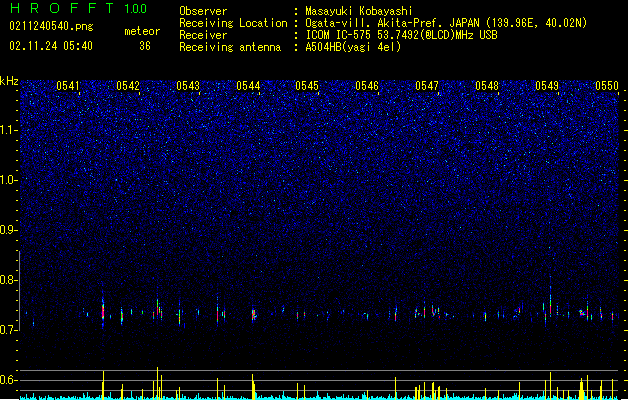Screen dimensions: 629x400
Task: Select the file name 0211240540.png
Action: coord(51,26)
